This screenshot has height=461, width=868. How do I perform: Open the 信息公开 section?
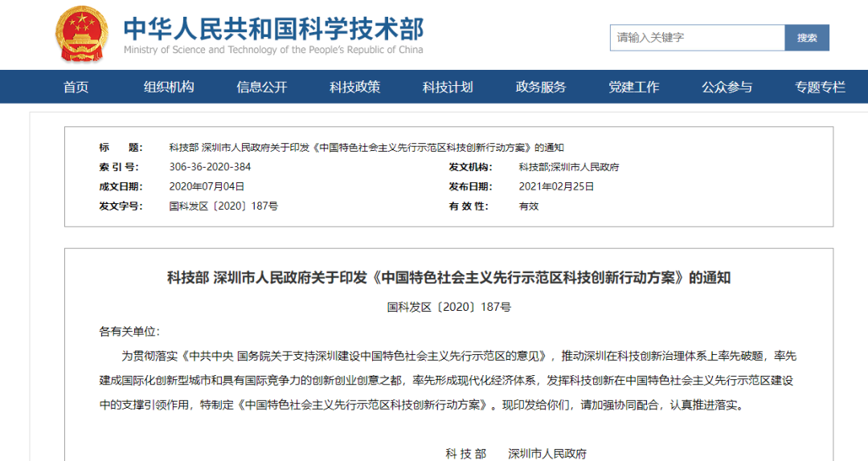click(262, 88)
